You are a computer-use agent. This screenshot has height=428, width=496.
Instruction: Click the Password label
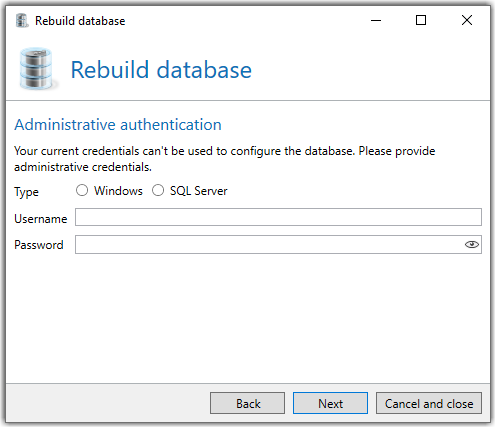pos(39,245)
